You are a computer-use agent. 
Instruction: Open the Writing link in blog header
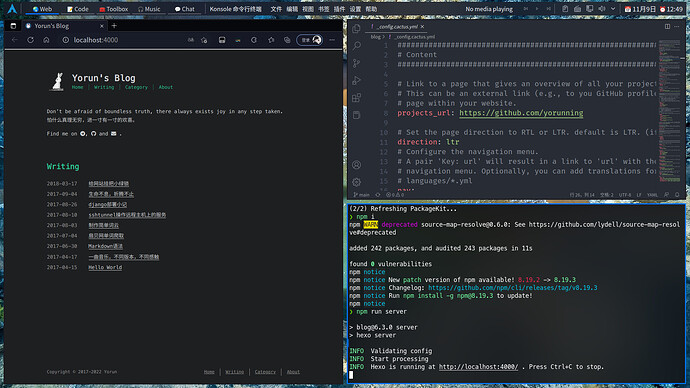point(104,87)
